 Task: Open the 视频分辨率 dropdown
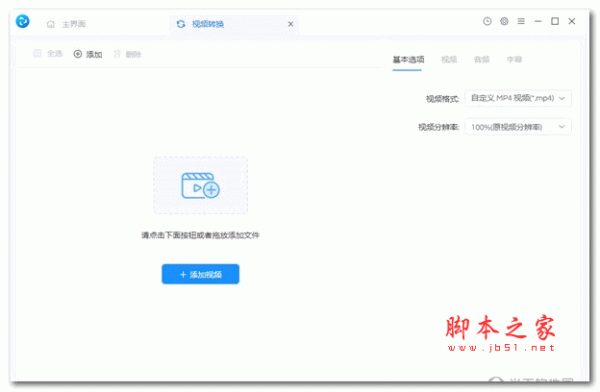click(x=518, y=127)
